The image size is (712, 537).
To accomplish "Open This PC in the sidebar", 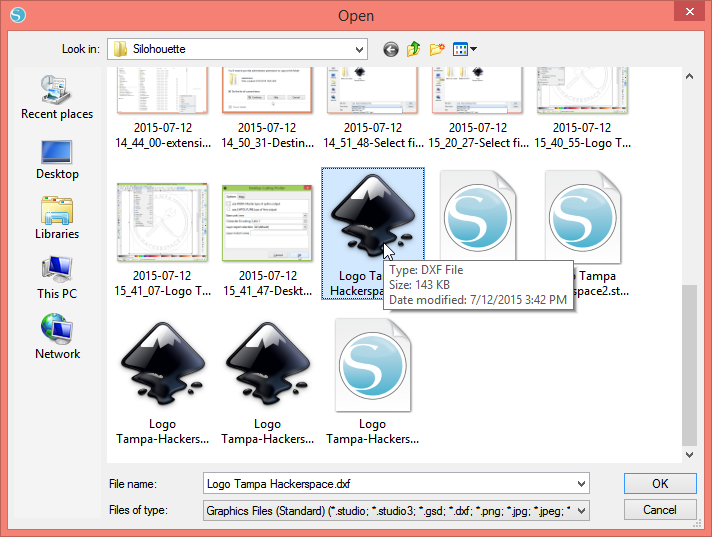I will point(57,278).
